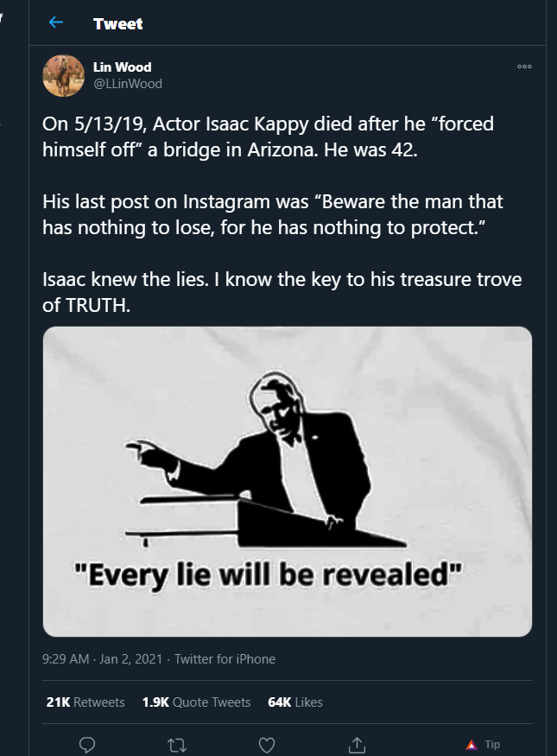Click the "Tweet" header title
Image resolution: width=557 pixels, height=756 pixels.
118,23
